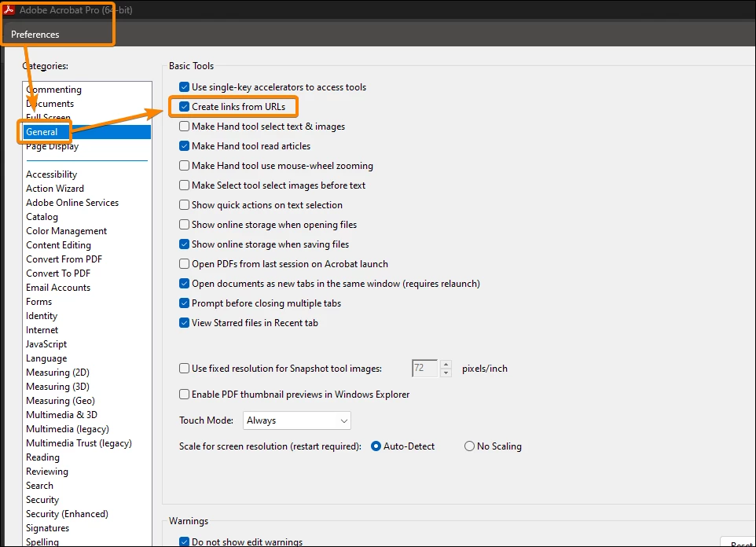
Task: Enable PDF thumbnail previews in Windows Explorer
Action: point(184,395)
